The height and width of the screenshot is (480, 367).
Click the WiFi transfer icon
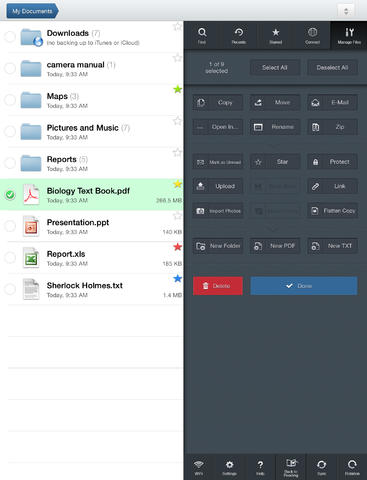(x=199, y=467)
